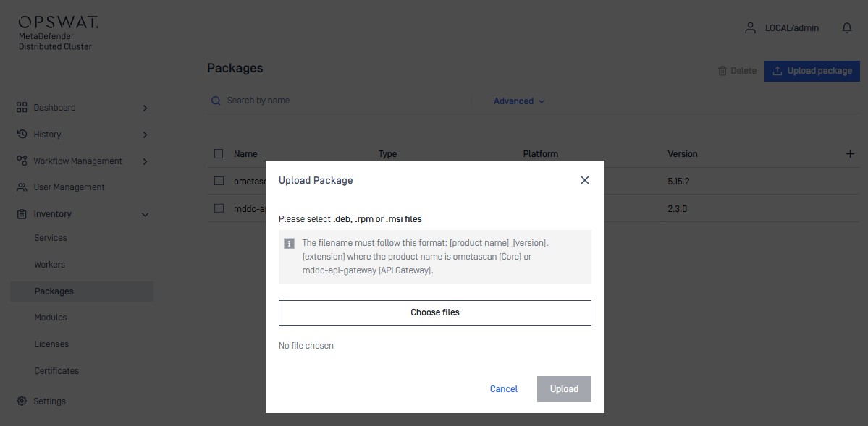Check the ometascan package row checkbox
Viewport: 868px width, 426px height.
(219, 182)
